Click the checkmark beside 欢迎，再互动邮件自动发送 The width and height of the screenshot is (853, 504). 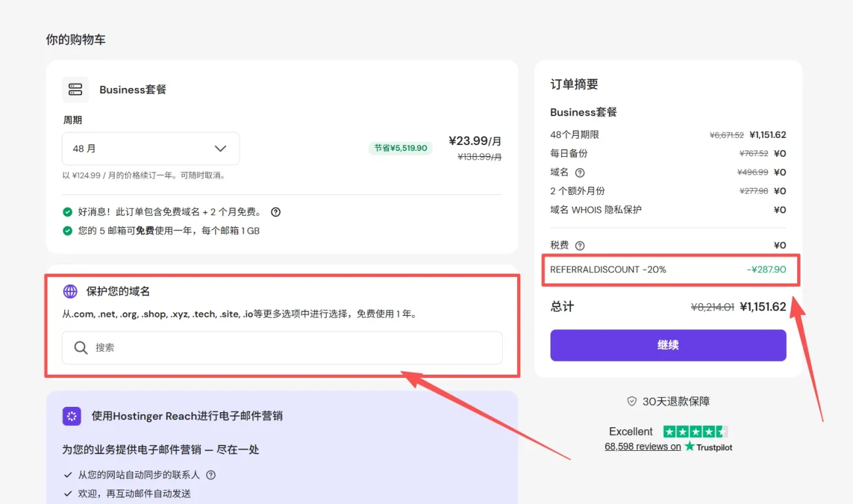(68, 493)
